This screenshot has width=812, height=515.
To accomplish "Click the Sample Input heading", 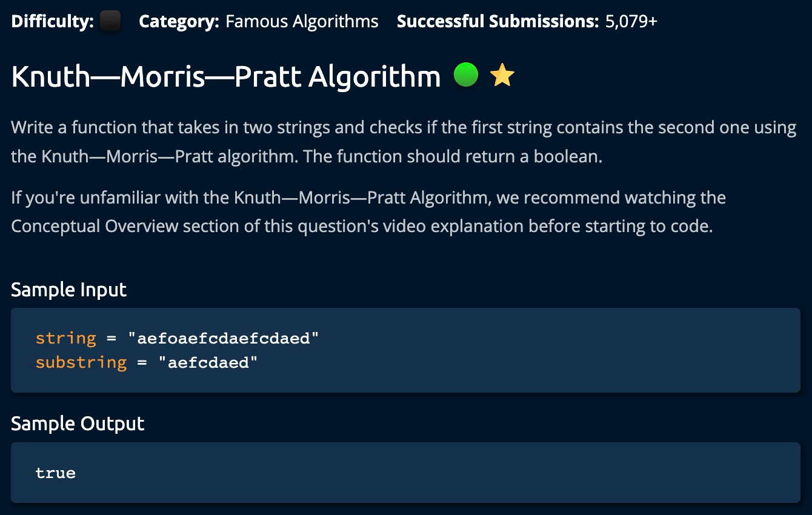I will pos(68,290).
